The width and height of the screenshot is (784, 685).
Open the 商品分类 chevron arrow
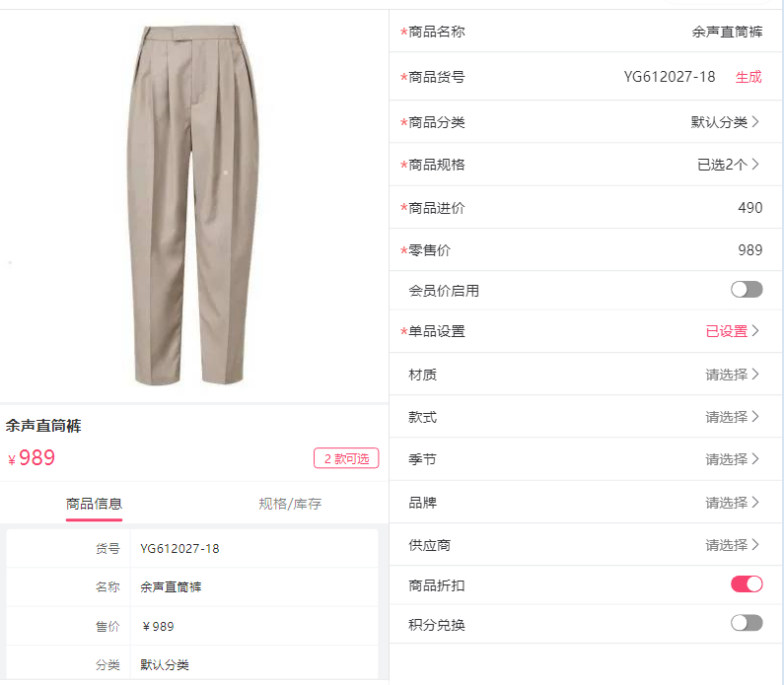pos(755,121)
